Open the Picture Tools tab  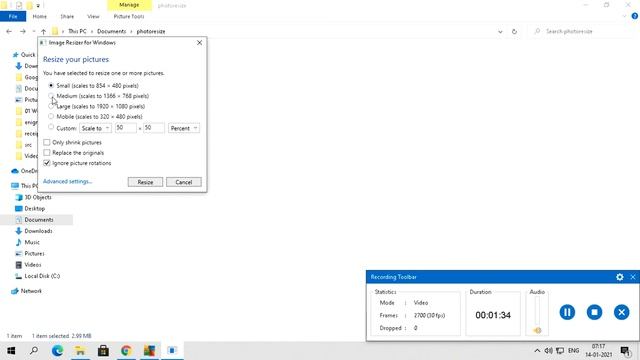click(129, 16)
